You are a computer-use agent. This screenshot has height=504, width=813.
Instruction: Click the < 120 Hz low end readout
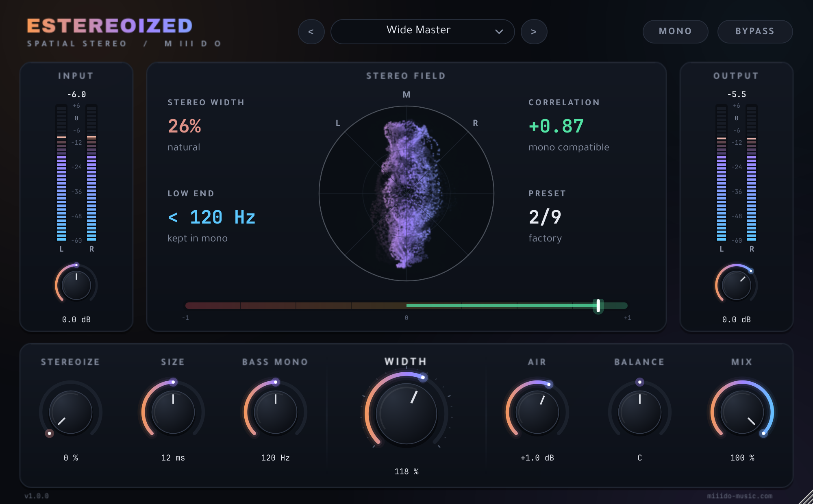(x=211, y=217)
